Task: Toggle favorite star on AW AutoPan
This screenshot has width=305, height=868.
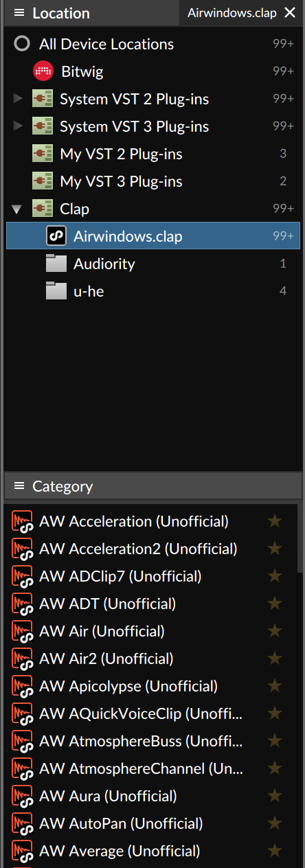Action: [275, 823]
